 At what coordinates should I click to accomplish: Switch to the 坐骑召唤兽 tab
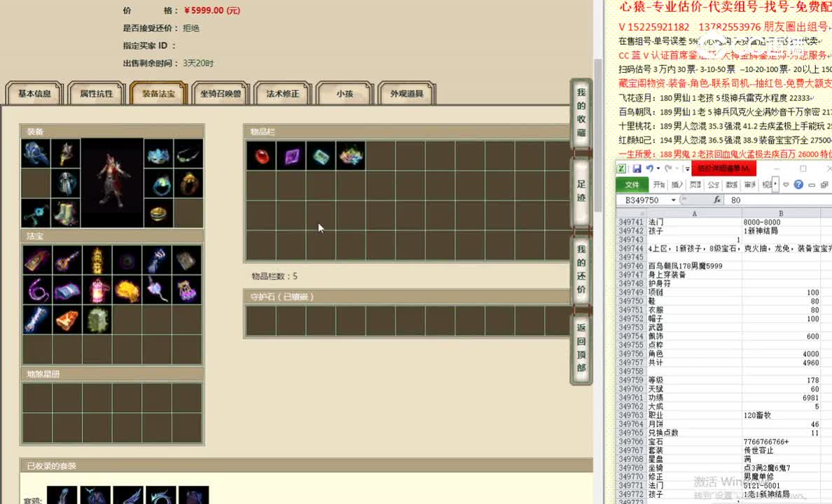(220, 92)
